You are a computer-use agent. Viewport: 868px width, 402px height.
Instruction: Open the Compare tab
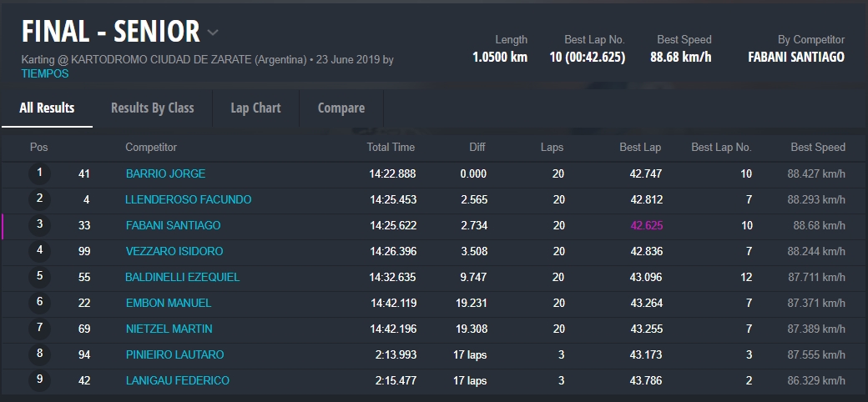click(x=341, y=108)
